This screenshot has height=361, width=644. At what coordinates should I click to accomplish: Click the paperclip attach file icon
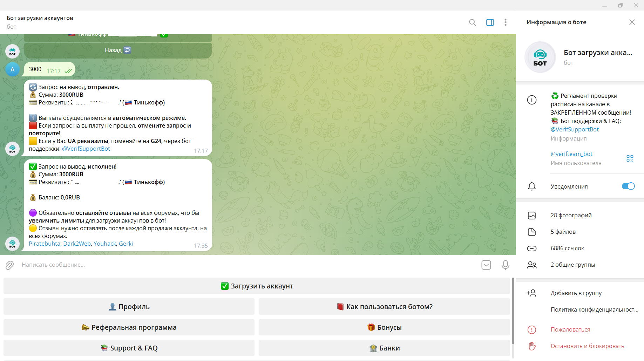(x=9, y=265)
